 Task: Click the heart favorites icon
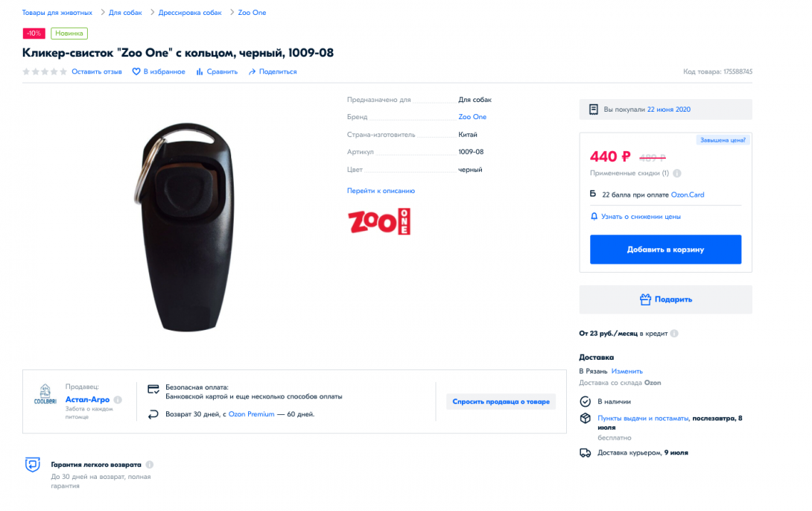(136, 72)
